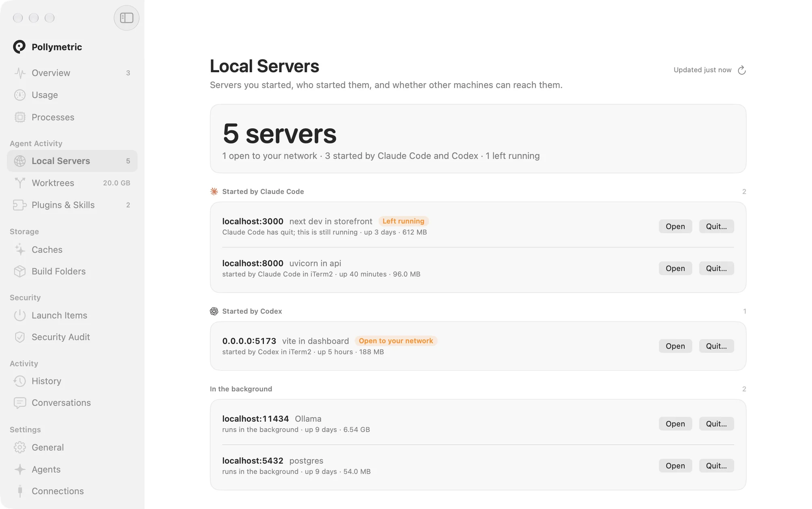Open the localhost:8000 uvicorn server
Viewport: 812px width, 509px height.
[675, 268]
